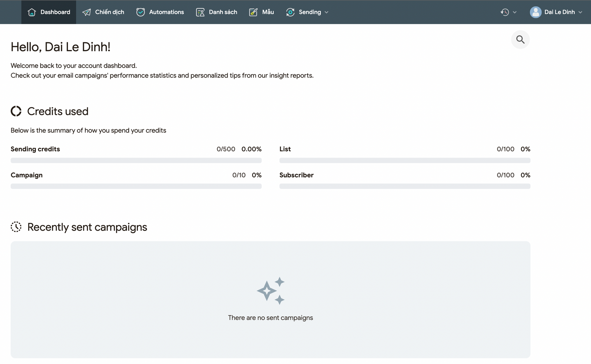Image resolution: width=591 pixels, height=364 pixels.
Task: Open the search magnifier button
Action: click(x=520, y=40)
